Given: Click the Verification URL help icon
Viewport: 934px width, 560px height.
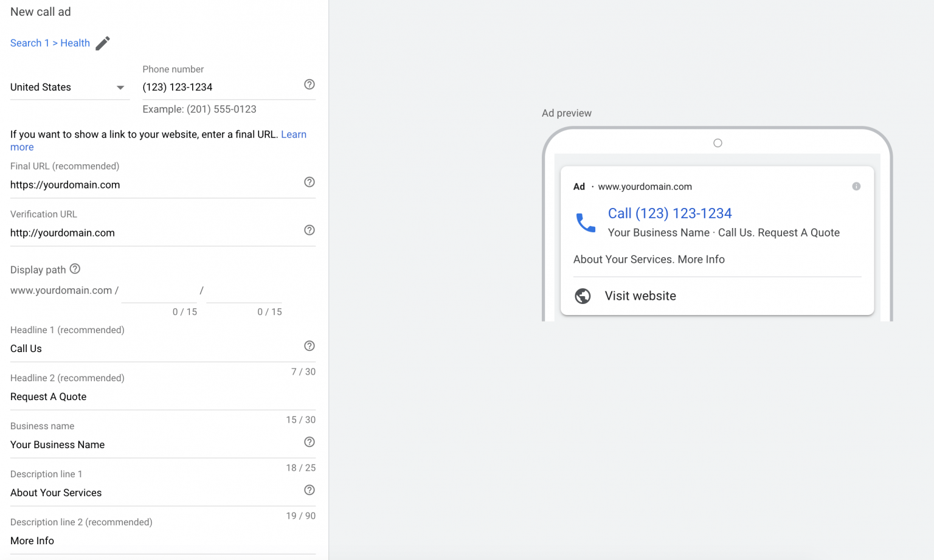Looking at the screenshot, I should pos(310,230).
